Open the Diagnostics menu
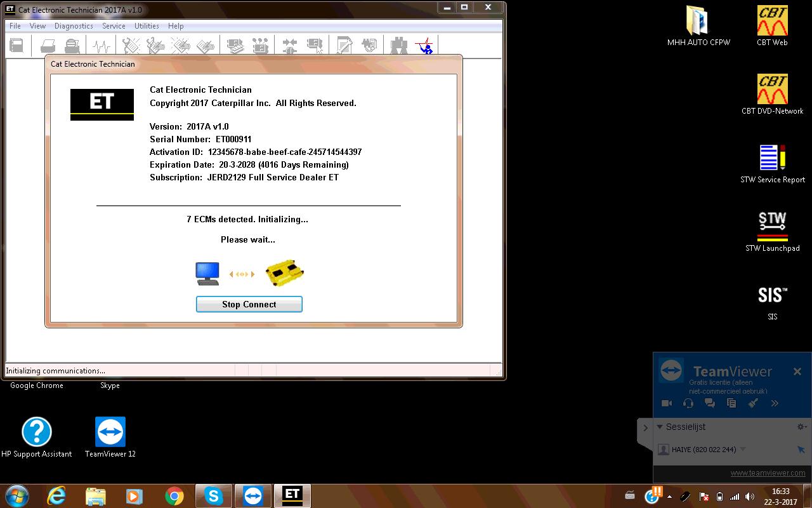Image resolution: width=812 pixels, height=508 pixels. point(74,26)
